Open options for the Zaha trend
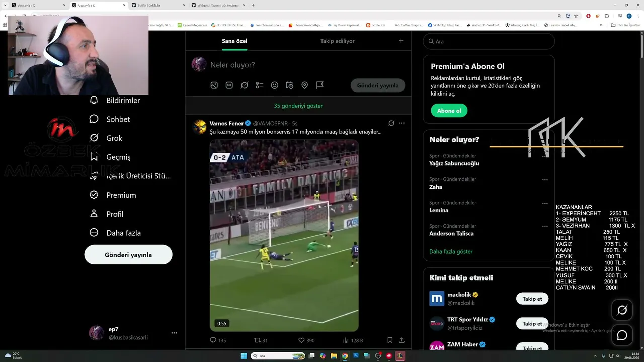Image resolution: width=644 pixels, height=362 pixels. click(x=545, y=180)
